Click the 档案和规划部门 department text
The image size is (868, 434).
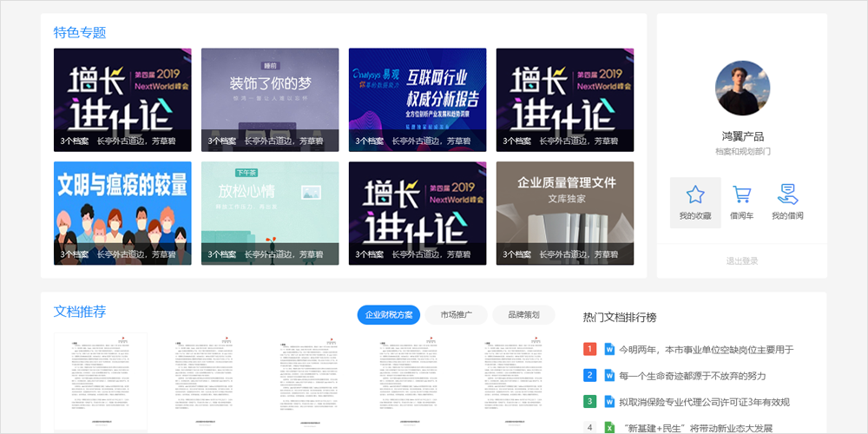coord(742,151)
